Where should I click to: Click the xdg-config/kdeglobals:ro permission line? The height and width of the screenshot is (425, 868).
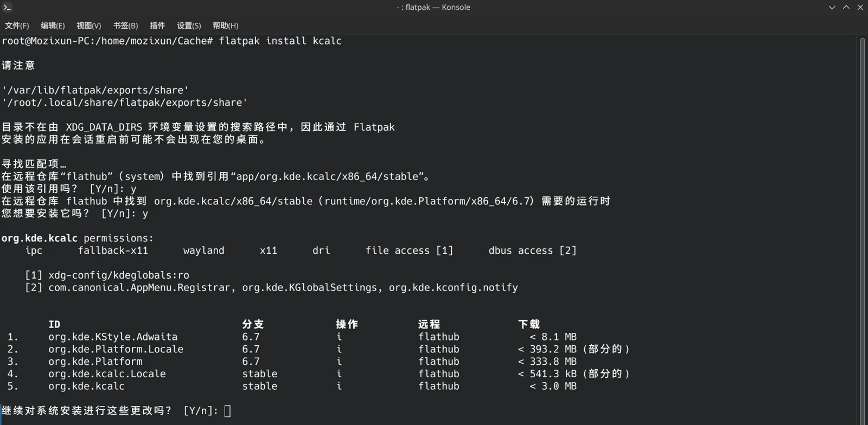pyautogui.click(x=107, y=275)
